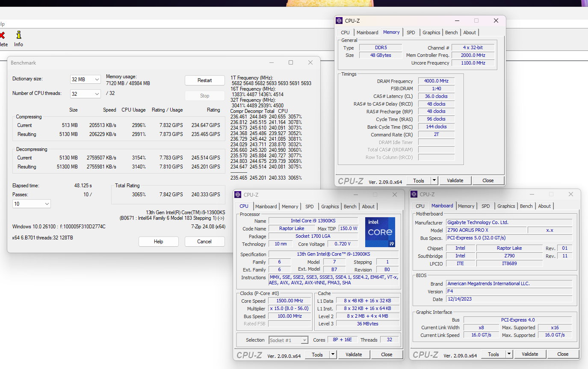Click the CAS# Latency 36.0 clocks field
The width and height of the screenshot is (588, 369).
click(x=436, y=96)
